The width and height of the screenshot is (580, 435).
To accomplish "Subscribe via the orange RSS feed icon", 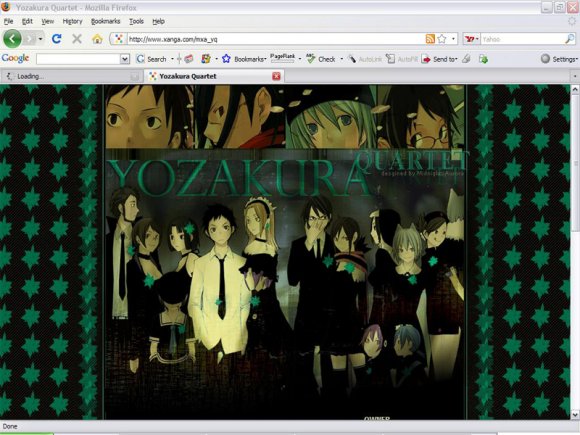I will coord(430,39).
